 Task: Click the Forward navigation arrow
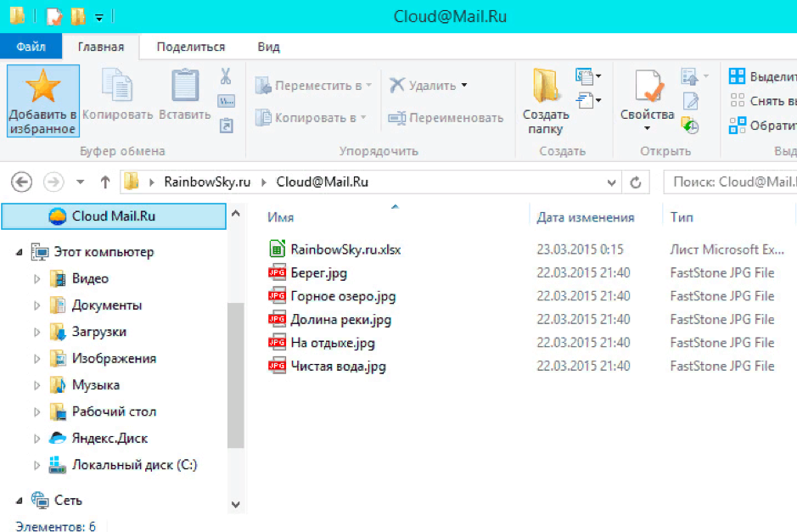point(53,182)
